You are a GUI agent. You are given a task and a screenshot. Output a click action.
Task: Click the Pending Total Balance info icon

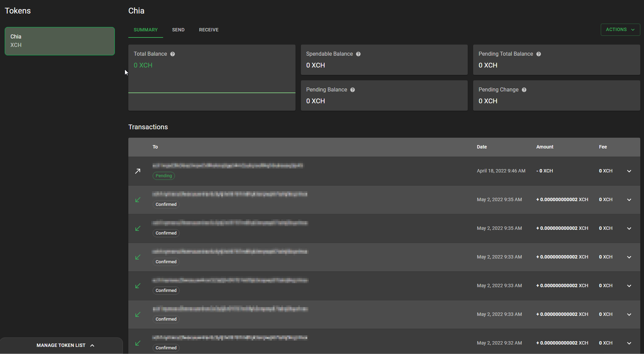pyautogui.click(x=538, y=54)
